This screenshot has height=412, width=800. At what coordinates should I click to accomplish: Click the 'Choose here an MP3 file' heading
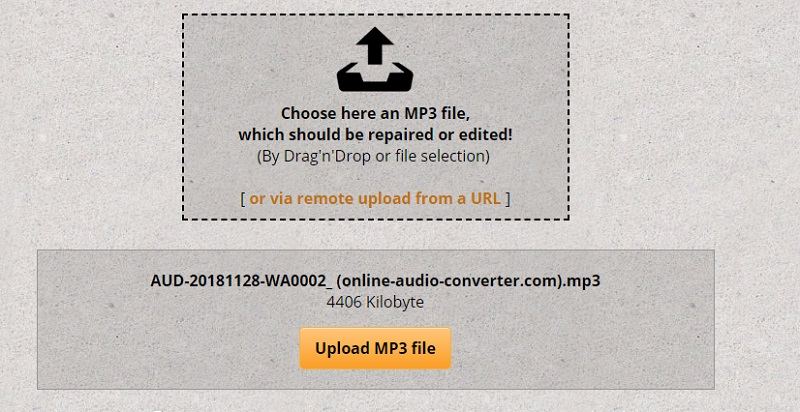(375, 113)
